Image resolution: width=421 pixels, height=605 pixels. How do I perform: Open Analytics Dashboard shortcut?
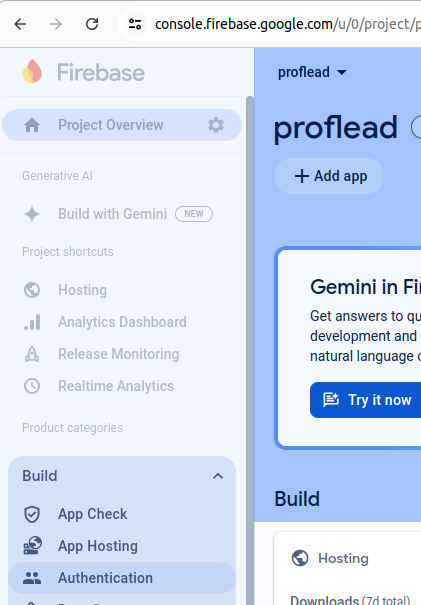point(122,322)
